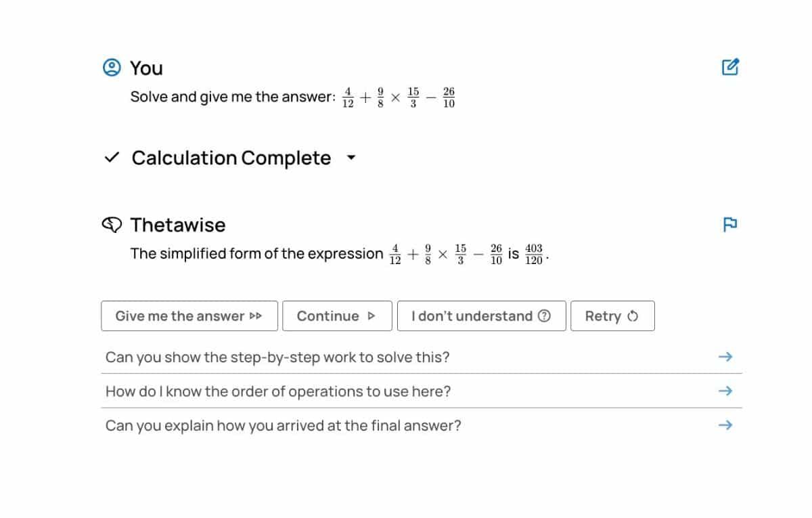Click arrow beside step-by-step work suggestion
Viewport: 812px width, 518px height.
[x=725, y=357]
